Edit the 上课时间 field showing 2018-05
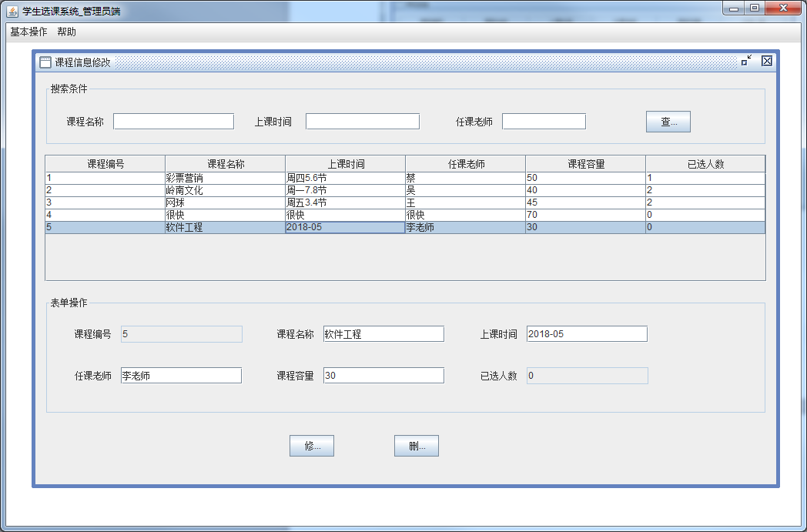Screen dimensions: 807x532 click(x=586, y=333)
